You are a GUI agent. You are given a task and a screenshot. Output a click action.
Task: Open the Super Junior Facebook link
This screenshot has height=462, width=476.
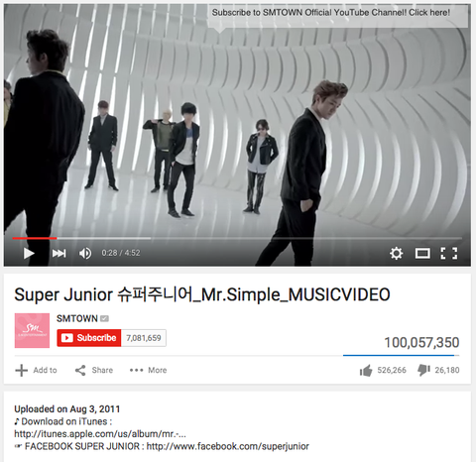click(x=228, y=446)
